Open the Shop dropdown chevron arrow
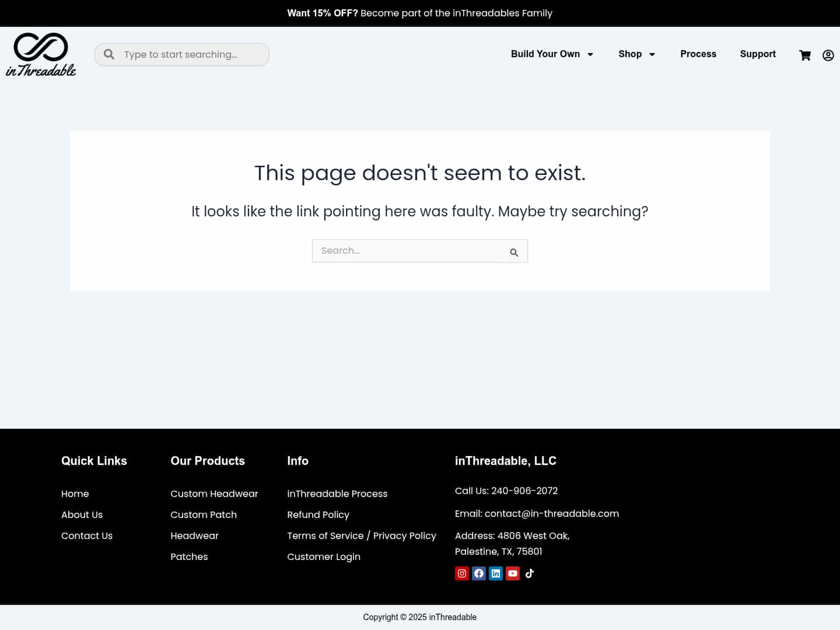Screen dimensions: 840x630 (652, 54)
